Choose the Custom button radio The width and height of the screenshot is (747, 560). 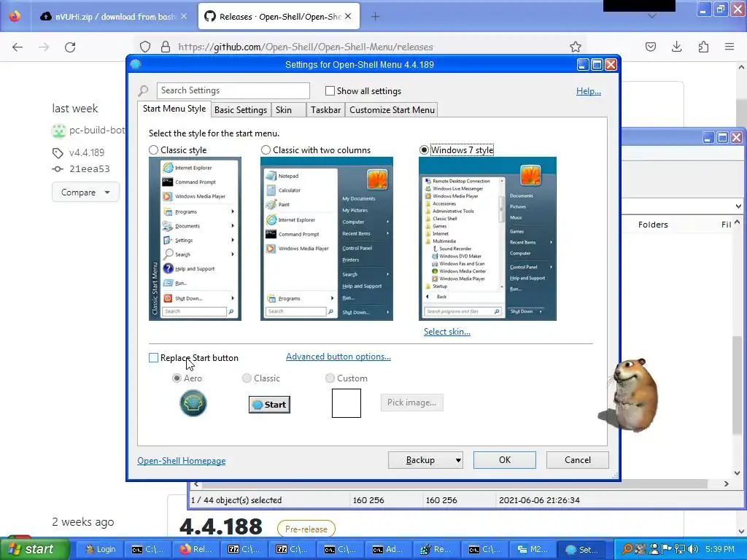pyautogui.click(x=330, y=378)
